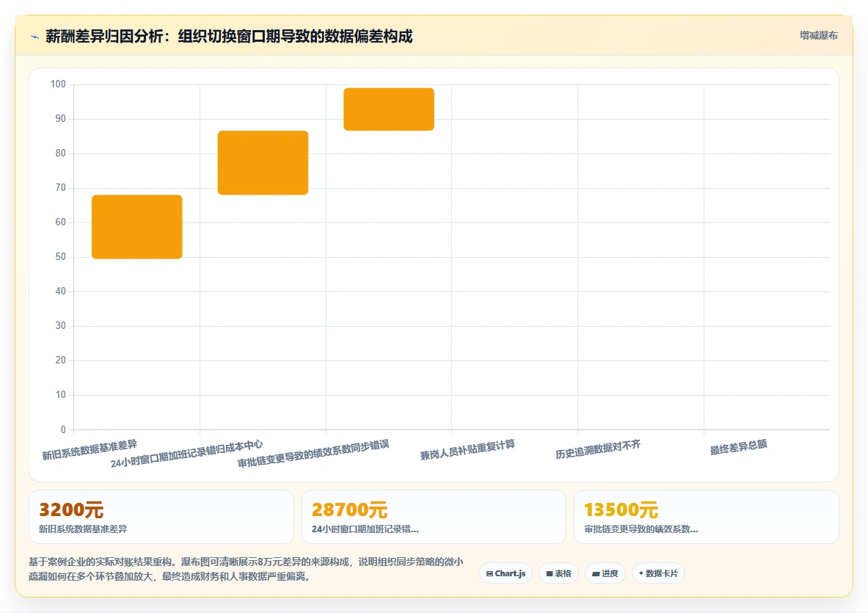The height and width of the screenshot is (613, 868).
Task: Click the orange bar for 24小时窗口期加班记录
Action: tap(263, 163)
